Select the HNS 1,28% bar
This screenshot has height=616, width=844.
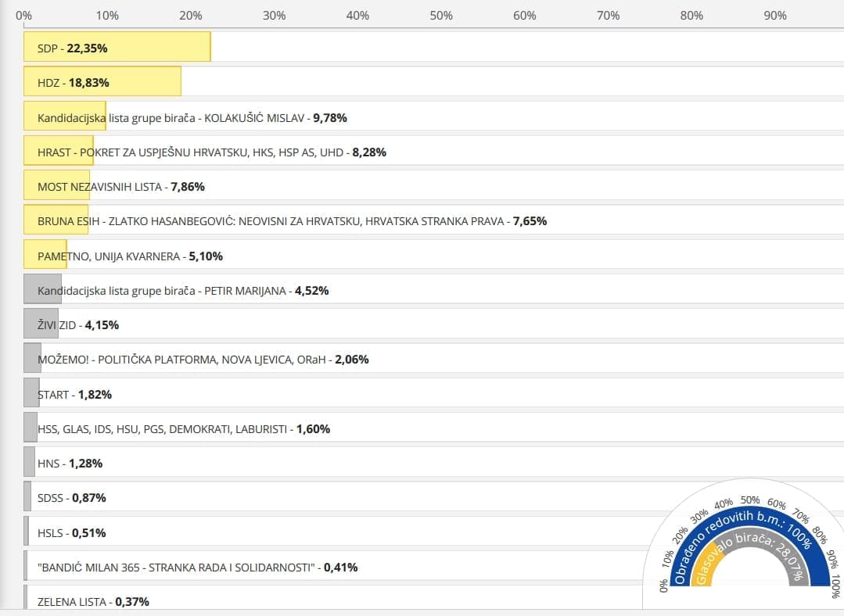[70, 463]
